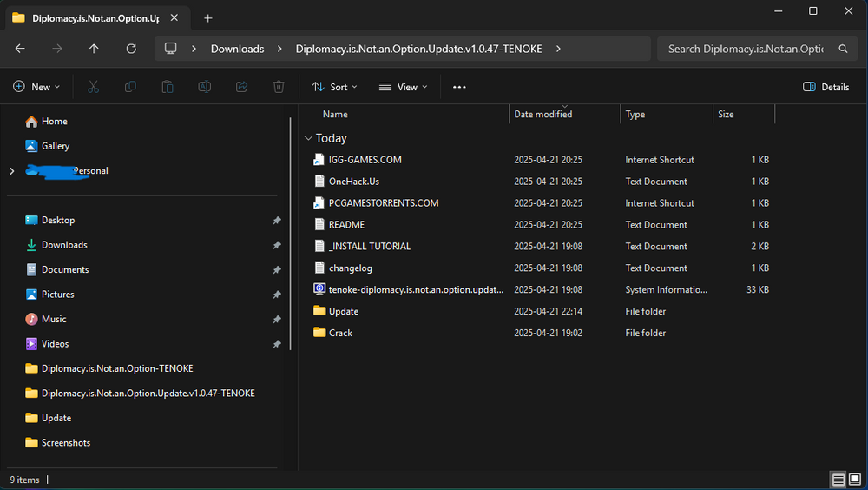Viewport: 868px width, 490px height.
Task: Open the New item dropdown
Action: (x=36, y=87)
